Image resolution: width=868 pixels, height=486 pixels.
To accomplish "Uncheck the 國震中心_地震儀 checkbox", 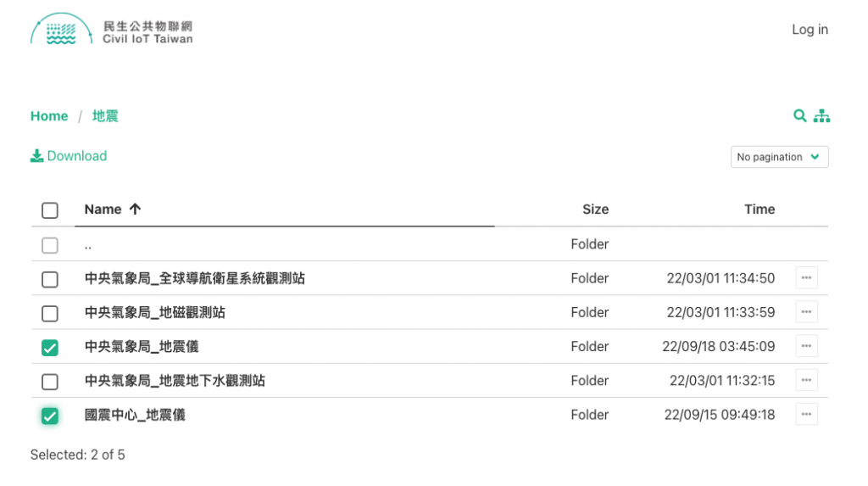I will click(50, 416).
